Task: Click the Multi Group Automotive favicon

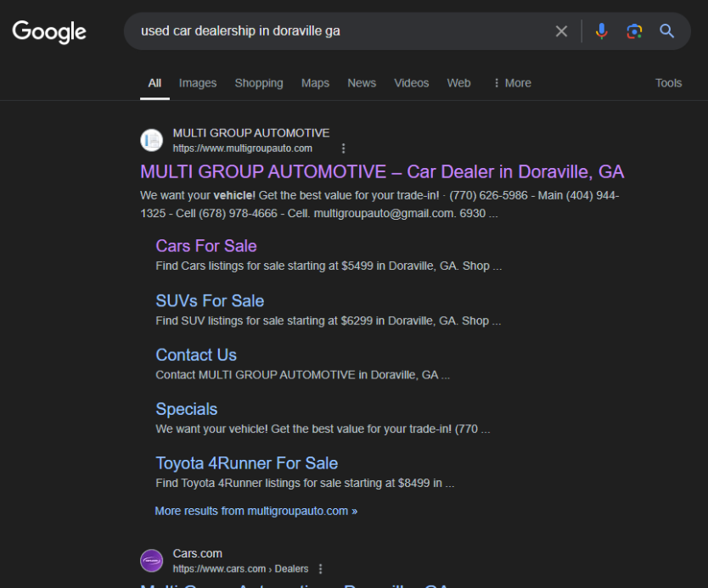Action: tap(152, 140)
